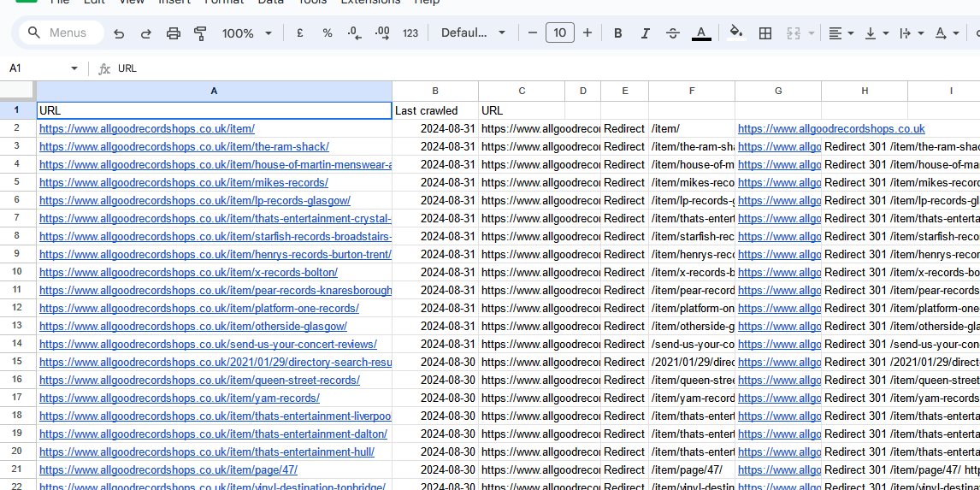Toggle italic formatting
This screenshot has width=980, height=490.
click(x=645, y=33)
